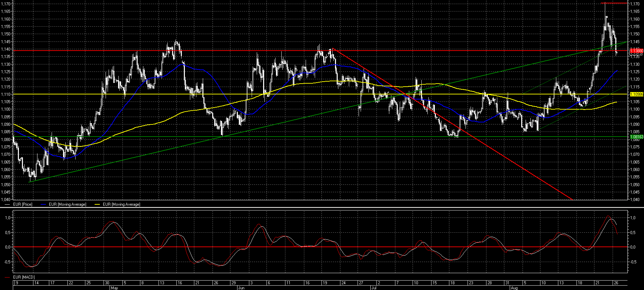The image size is (644, 290).
Task: Select the yellow Moving Average legend swatch
Action: coord(97,204)
